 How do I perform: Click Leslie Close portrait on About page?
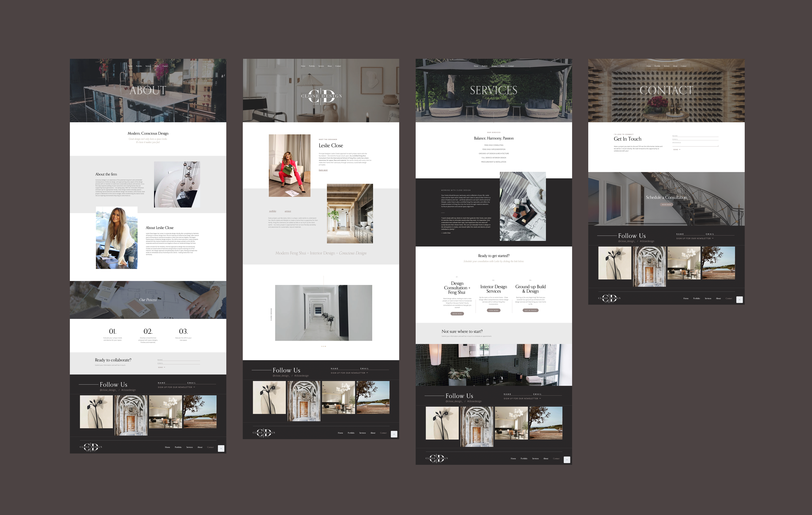(117, 238)
